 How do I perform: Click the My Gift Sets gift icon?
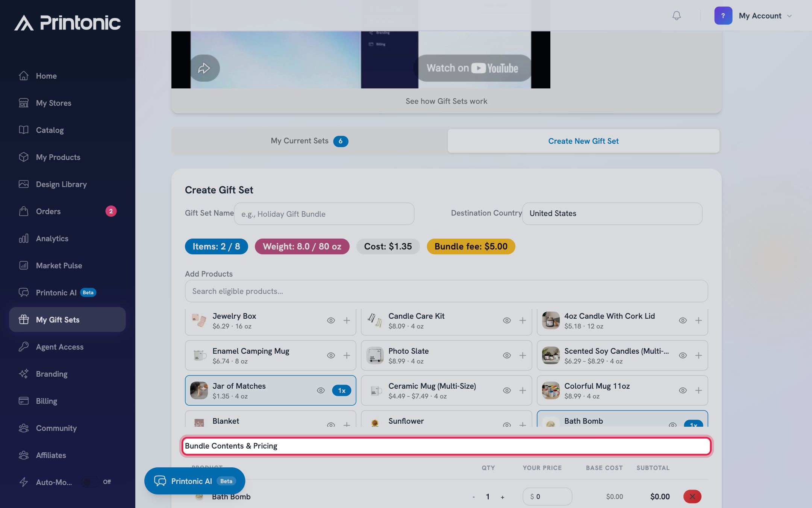(24, 320)
